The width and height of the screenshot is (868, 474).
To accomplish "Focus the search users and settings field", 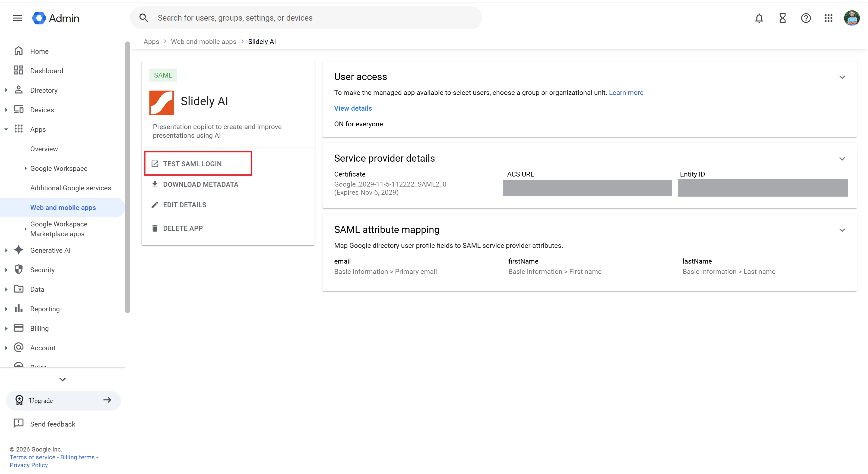I will [306, 18].
